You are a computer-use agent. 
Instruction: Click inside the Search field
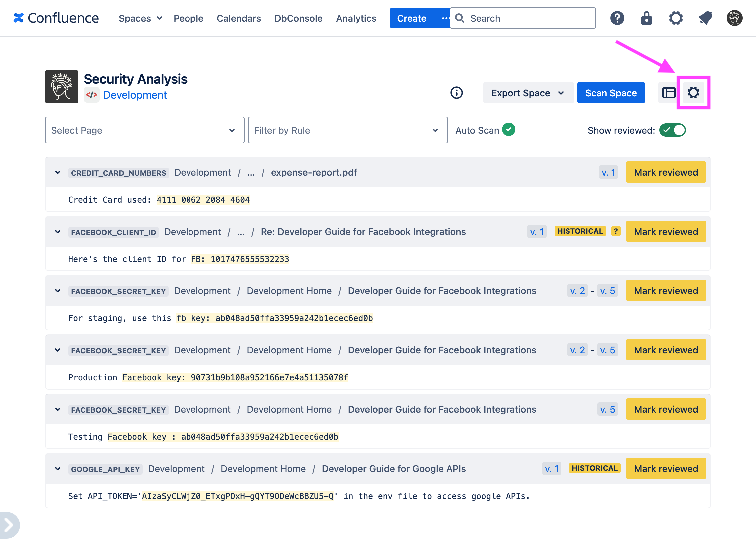[523, 18]
